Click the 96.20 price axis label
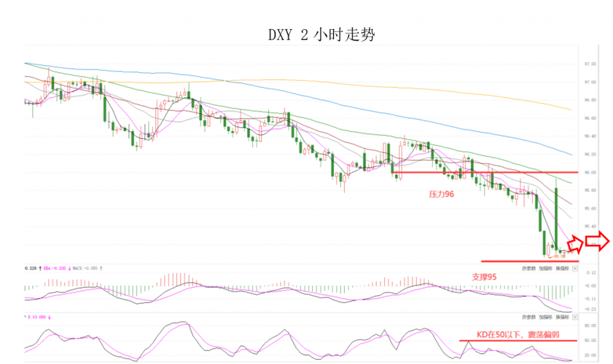 point(590,154)
